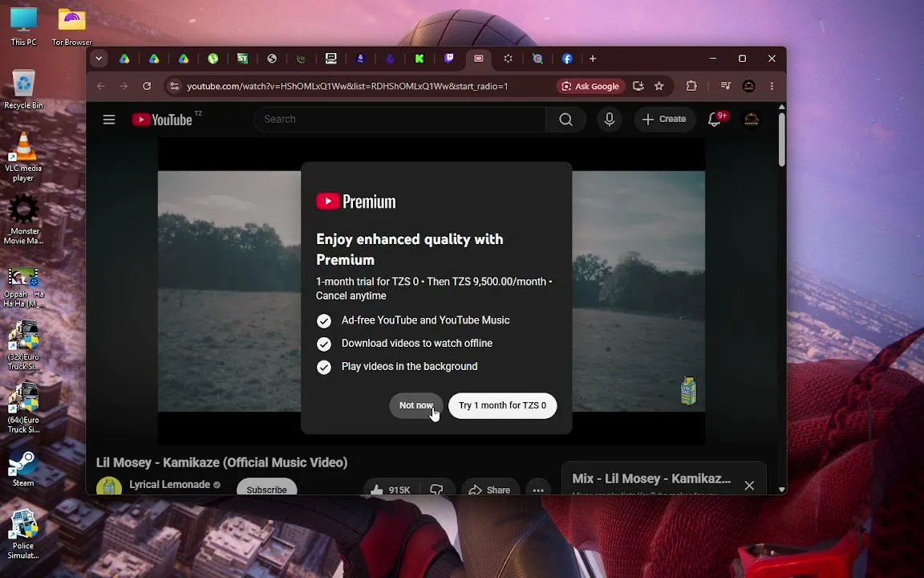Go back with the browser back arrow
924x578 pixels.
(x=101, y=86)
